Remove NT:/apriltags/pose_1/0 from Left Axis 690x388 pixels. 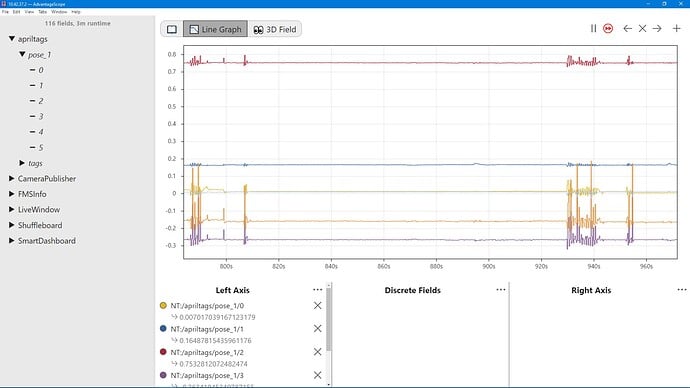[x=317, y=305]
